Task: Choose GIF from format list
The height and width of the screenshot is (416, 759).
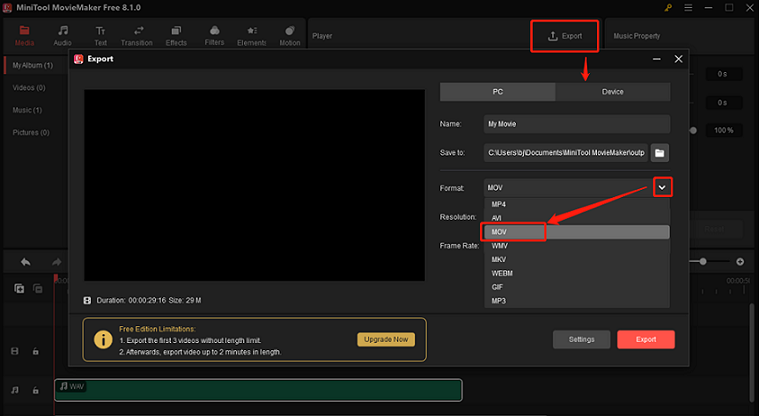Action: click(x=577, y=287)
